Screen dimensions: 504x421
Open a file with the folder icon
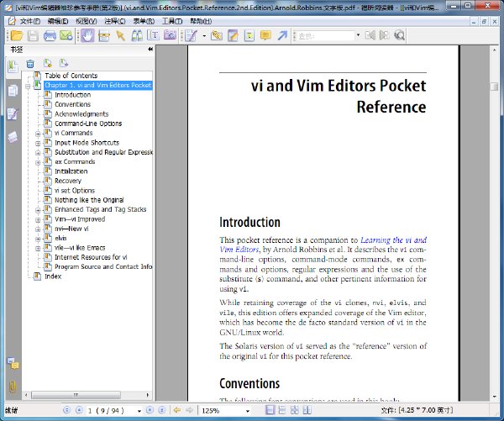click(x=17, y=35)
